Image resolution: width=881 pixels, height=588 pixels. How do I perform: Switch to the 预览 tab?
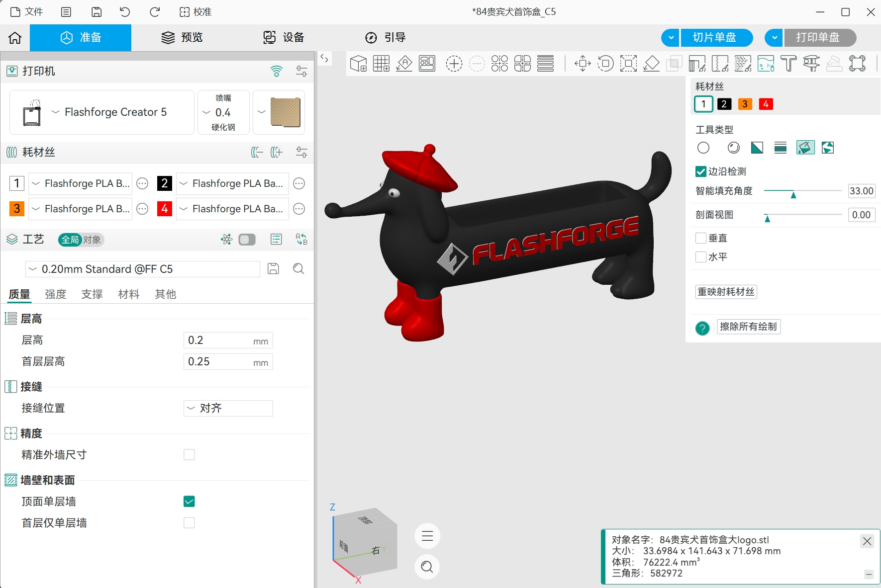tap(182, 38)
